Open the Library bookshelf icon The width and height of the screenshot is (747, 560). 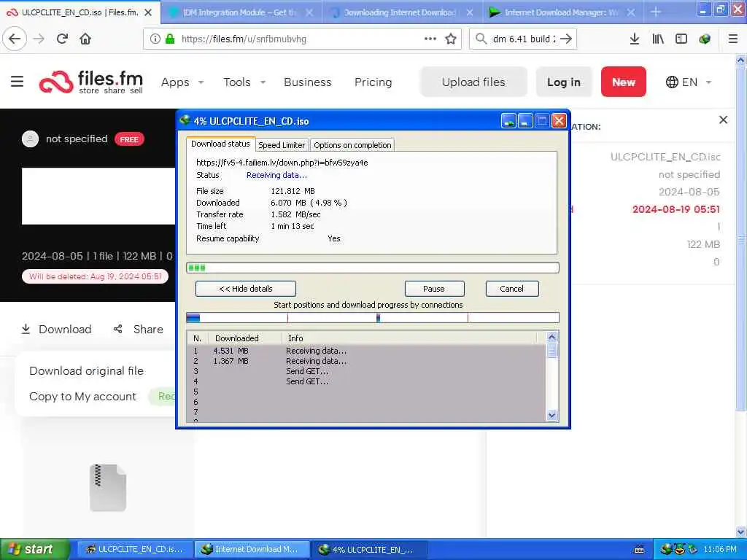tap(658, 39)
